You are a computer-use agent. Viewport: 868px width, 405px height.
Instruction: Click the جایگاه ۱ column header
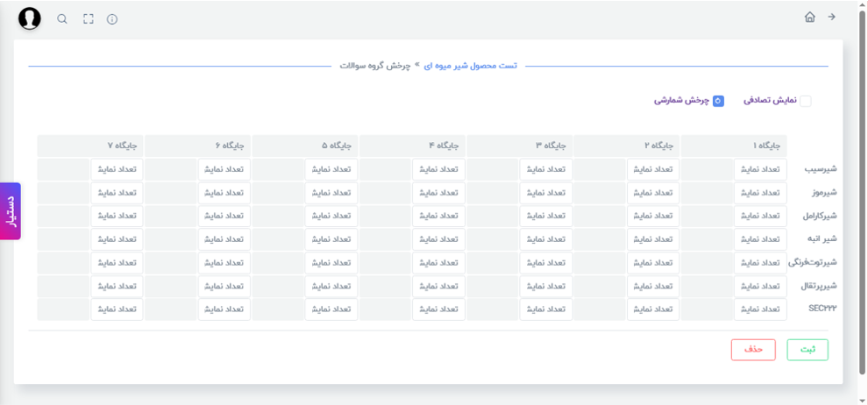pos(734,146)
